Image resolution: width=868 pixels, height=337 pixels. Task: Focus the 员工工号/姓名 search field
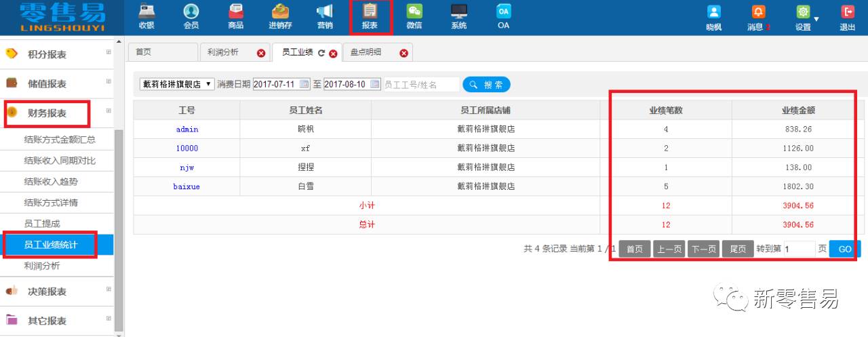point(421,85)
